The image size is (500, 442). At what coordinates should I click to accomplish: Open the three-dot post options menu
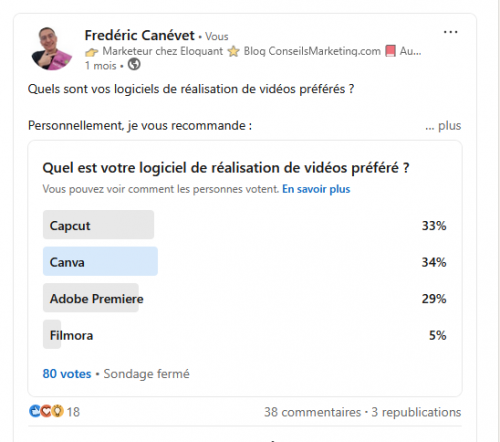click(450, 32)
